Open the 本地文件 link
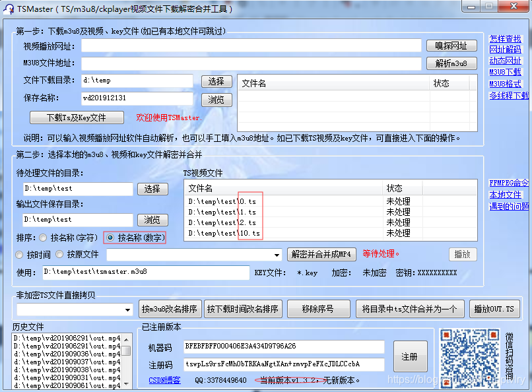 [505, 195]
